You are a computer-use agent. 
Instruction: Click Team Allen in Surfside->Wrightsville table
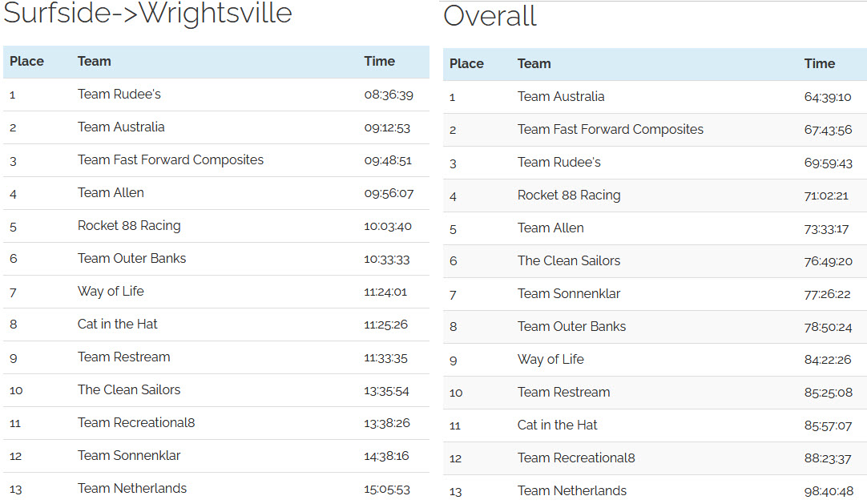click(111, 193)
